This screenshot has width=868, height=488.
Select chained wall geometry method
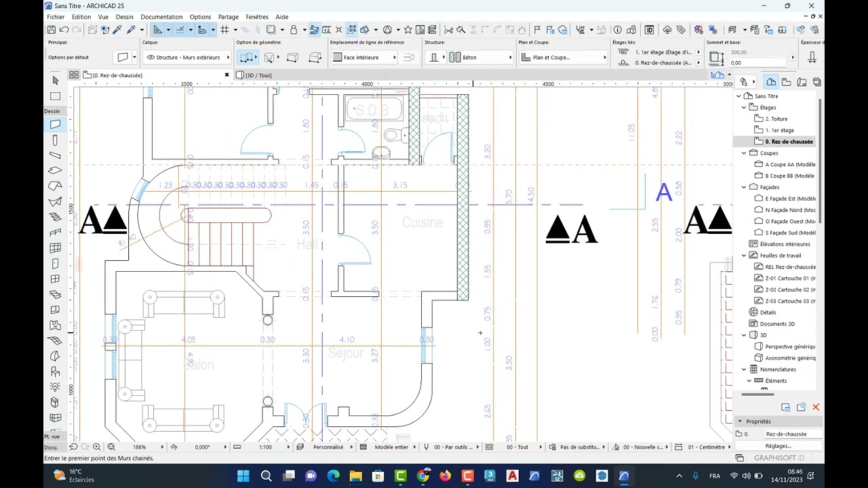247,58
